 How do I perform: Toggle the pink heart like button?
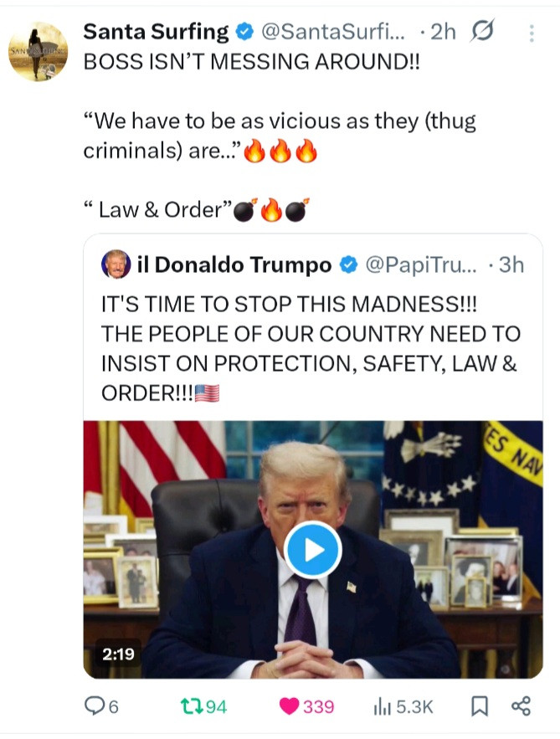(x=306, y=706)
